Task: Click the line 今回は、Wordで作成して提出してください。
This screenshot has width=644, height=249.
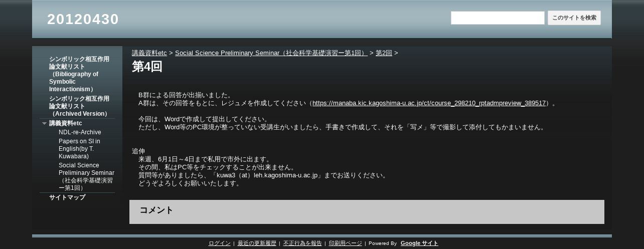Action: tap(204, 119)
